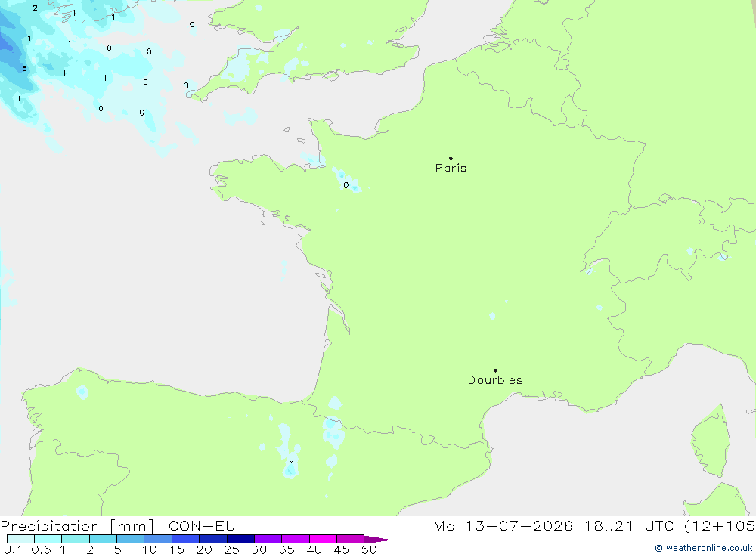The width and height of the screenshot is (756, 554).
Task: Click the '0.1' legend scale label
Action: 13,549
